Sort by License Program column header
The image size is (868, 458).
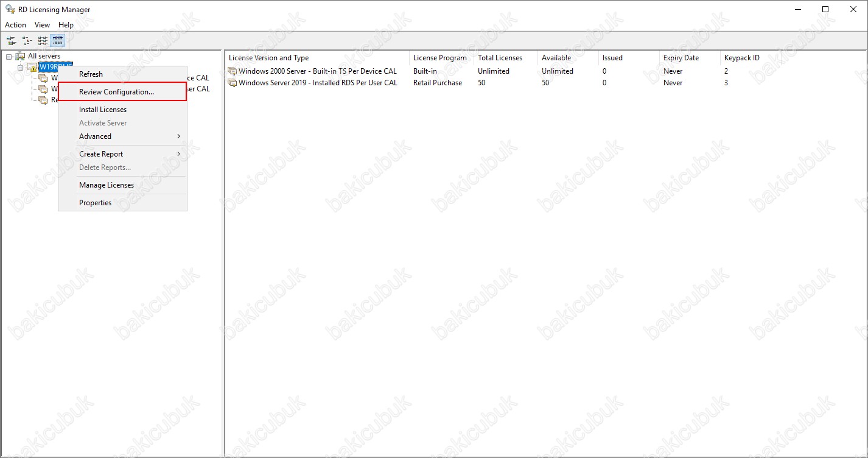tap(442, 58)
